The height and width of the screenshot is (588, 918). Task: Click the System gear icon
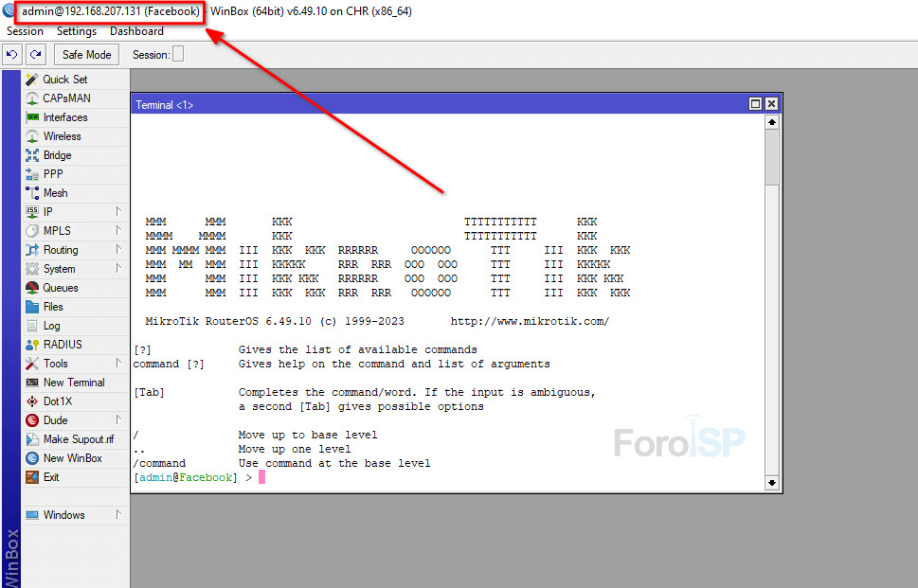coord(32,269)
